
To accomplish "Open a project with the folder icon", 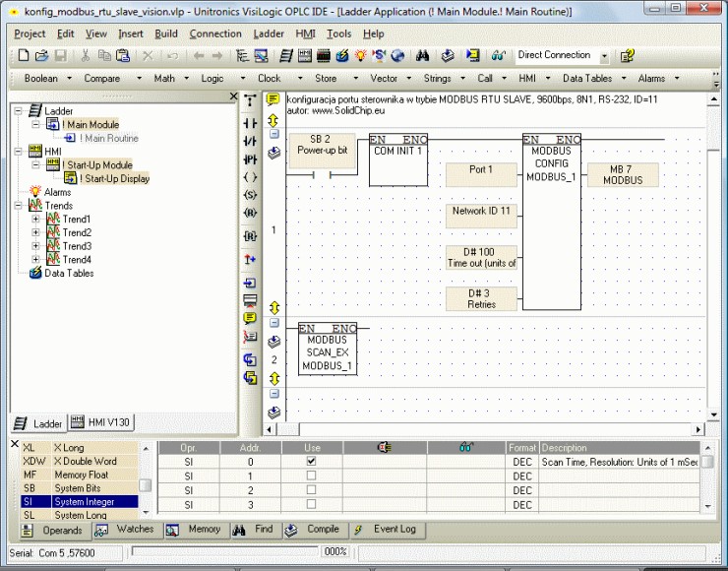I will click(x=41, y=56).
